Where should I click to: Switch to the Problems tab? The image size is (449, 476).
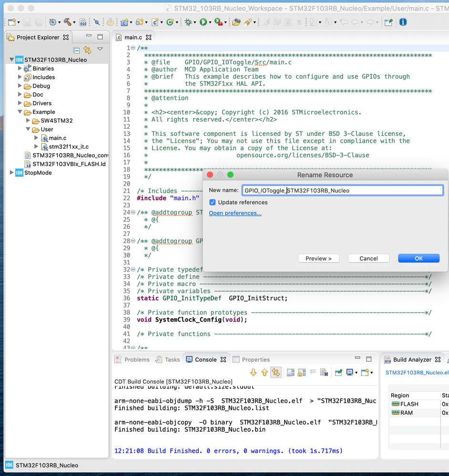(x=133, y=359)
